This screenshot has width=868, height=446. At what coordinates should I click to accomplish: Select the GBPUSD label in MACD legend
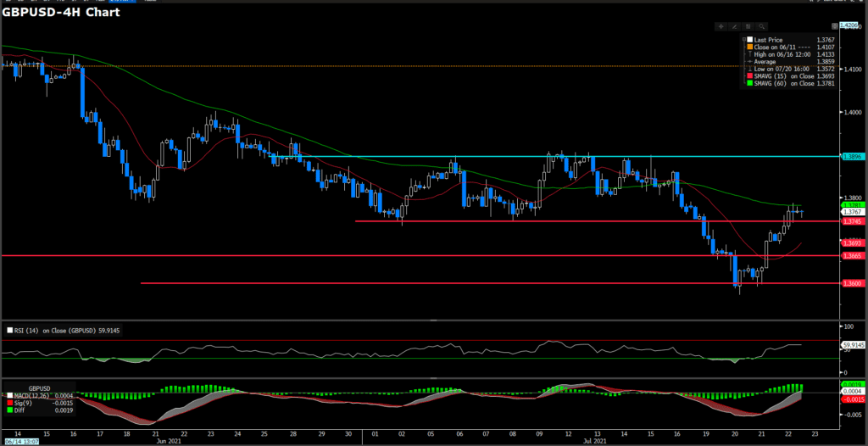(39, 388)
